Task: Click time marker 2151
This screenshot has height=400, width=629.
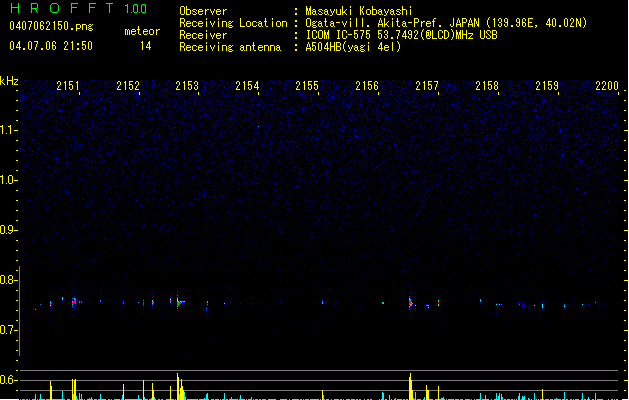Action: pyautogui.click(x=68, y=86)
